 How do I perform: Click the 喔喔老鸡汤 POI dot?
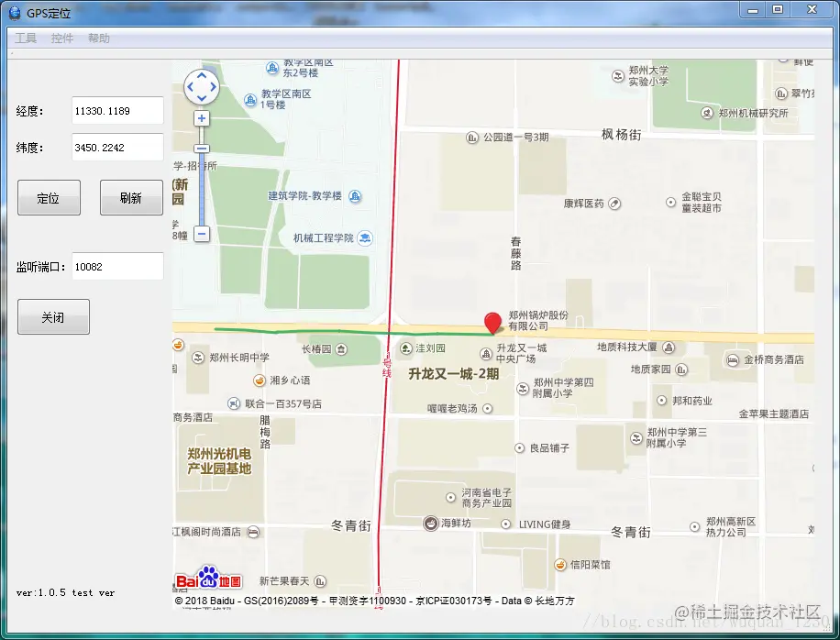pyautogui.click(x=488, y=409)
